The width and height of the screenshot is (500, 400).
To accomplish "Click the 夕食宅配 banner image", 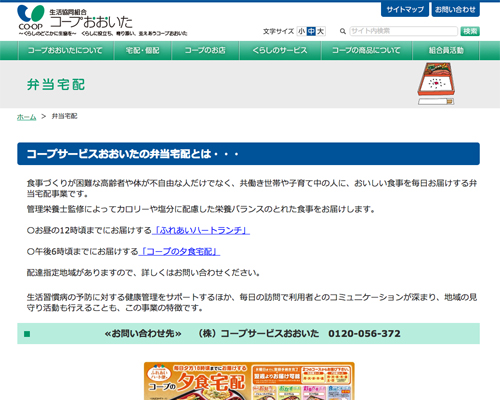I will pyautogui.click(x=249, y=381).
